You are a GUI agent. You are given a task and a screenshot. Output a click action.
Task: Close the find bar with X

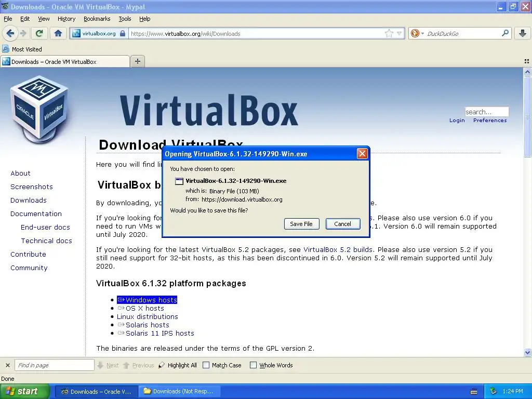[7, 365]
